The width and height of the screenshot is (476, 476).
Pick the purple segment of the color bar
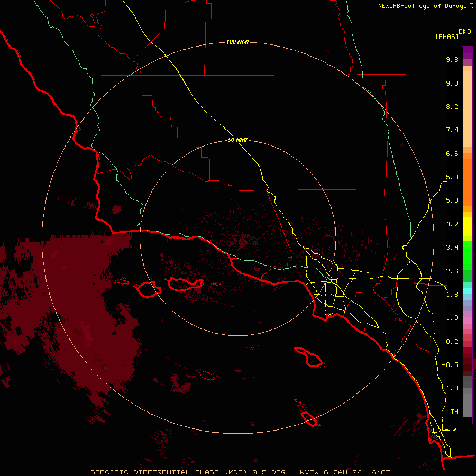(467, 53)
